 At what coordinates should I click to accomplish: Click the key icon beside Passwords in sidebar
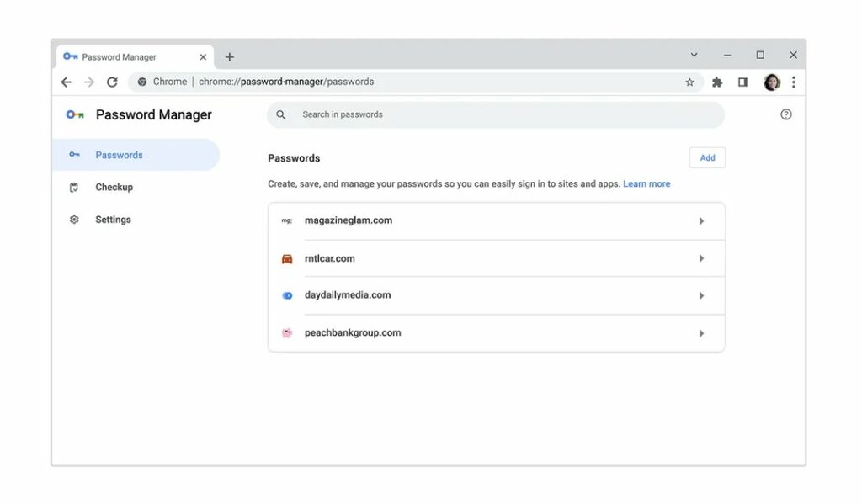tap(74, 155)
